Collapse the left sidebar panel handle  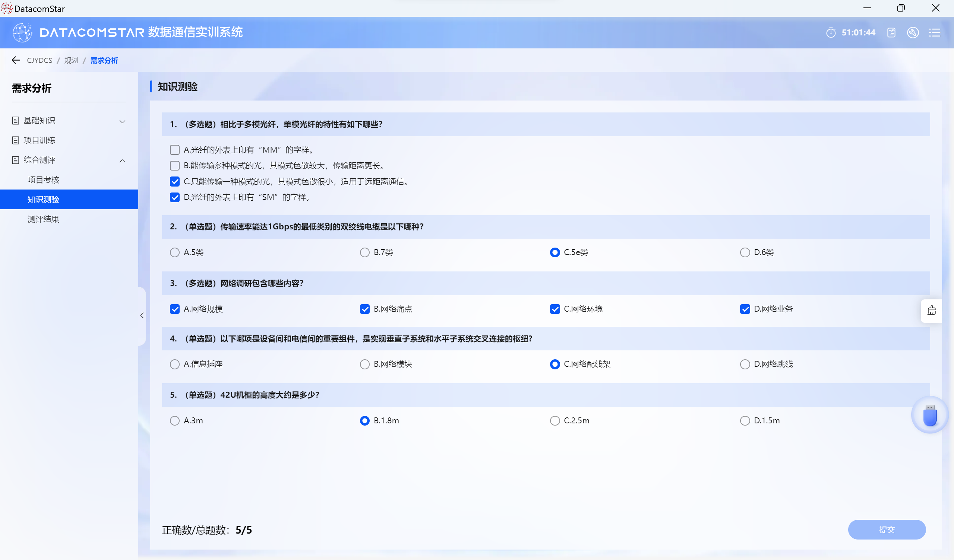pyautogui.click(x=142, y=315)
